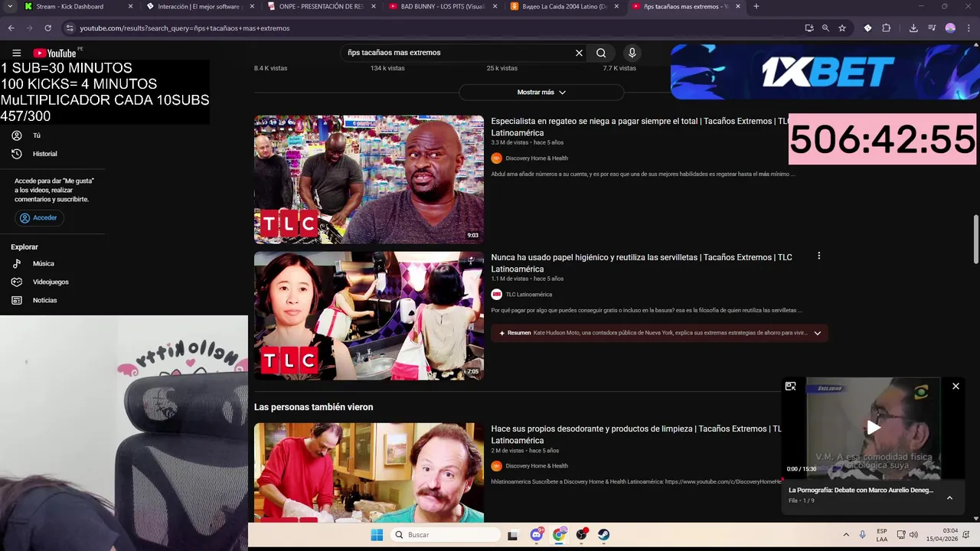Click the papel higiénico video thumbnail
The width and height of the screenshot is (980, 551).
pyautogui.click(x=369, y=316)
